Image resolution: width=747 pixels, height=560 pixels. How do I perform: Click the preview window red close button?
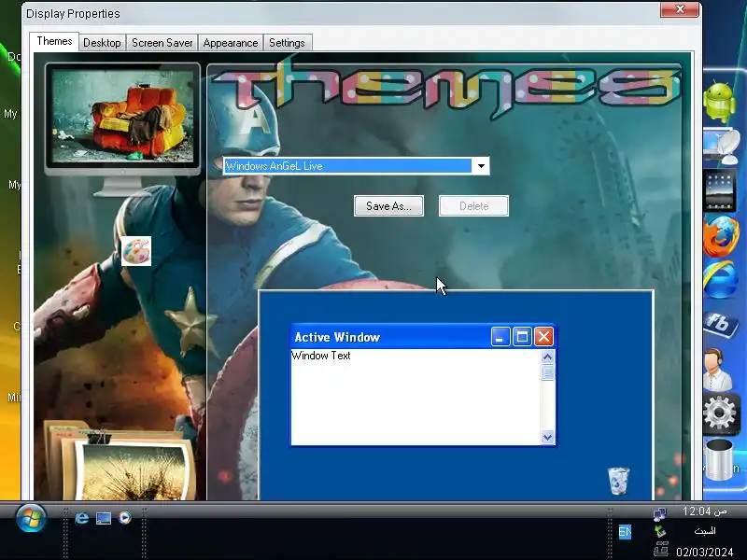coord(543,337)
